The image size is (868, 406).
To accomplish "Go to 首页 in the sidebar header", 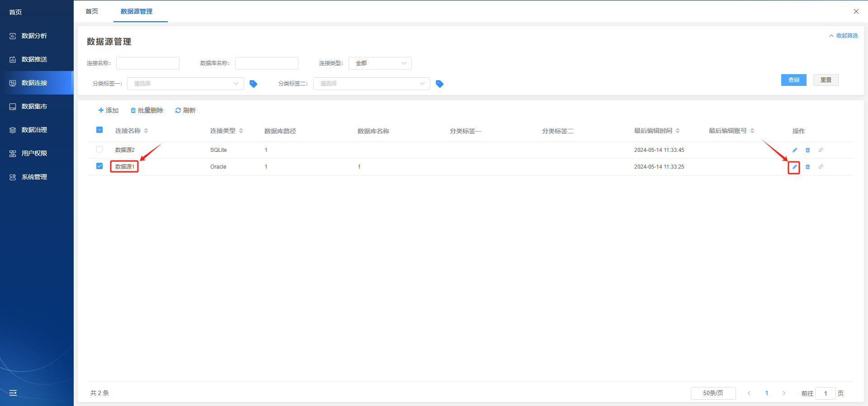I will coord(16,12).
